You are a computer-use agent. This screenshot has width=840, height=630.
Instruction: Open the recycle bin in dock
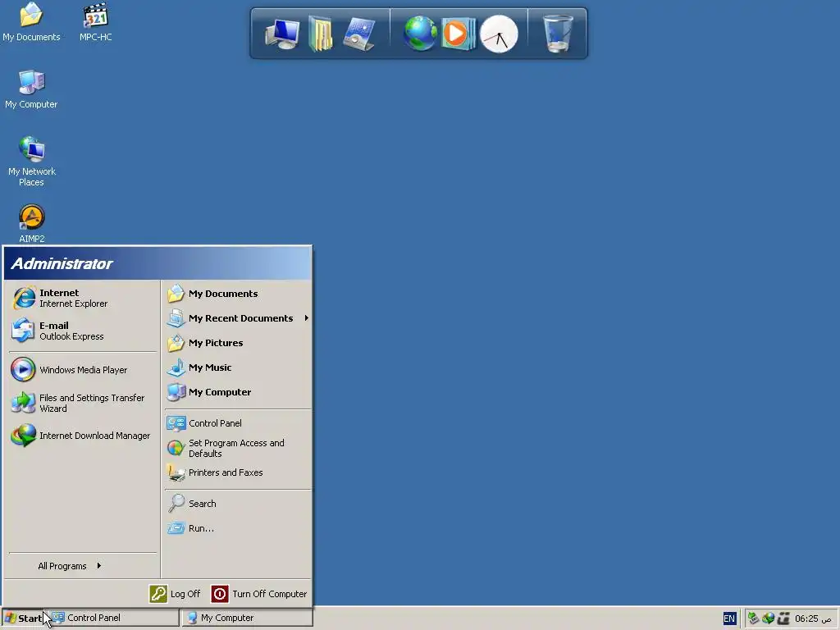558,33
